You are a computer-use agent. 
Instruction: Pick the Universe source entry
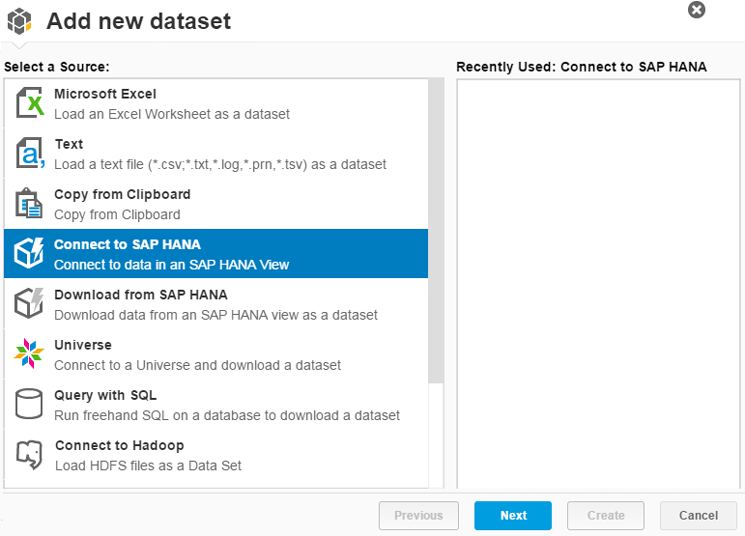pyautogui.click(x=83, y=345)
